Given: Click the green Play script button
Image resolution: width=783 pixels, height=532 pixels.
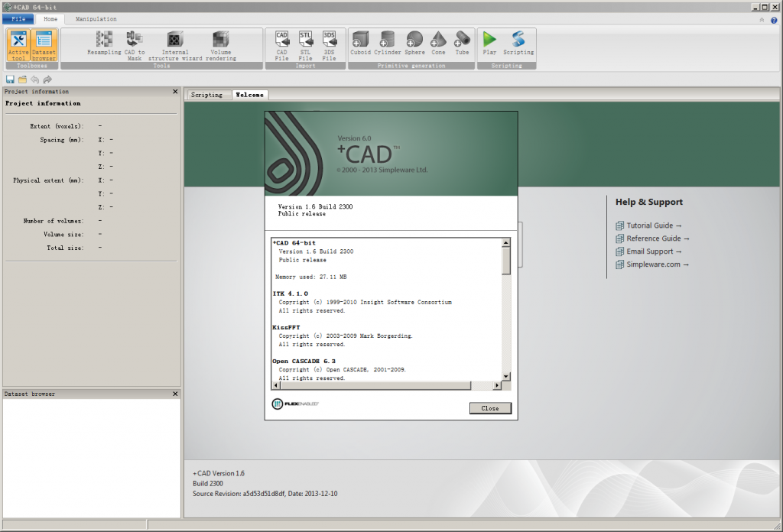Looking at the screenshot, I should [x=489, y=43].
